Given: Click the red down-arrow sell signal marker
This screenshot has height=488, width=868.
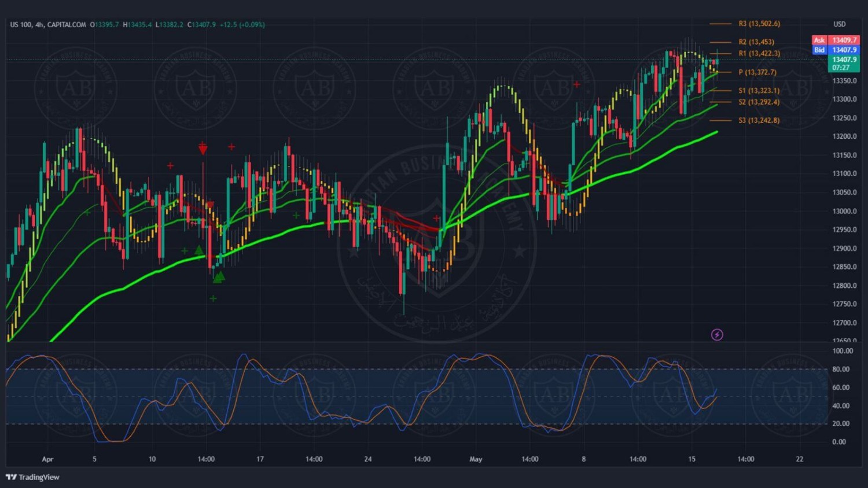Looking at the screenshot, I should [203, 150].
